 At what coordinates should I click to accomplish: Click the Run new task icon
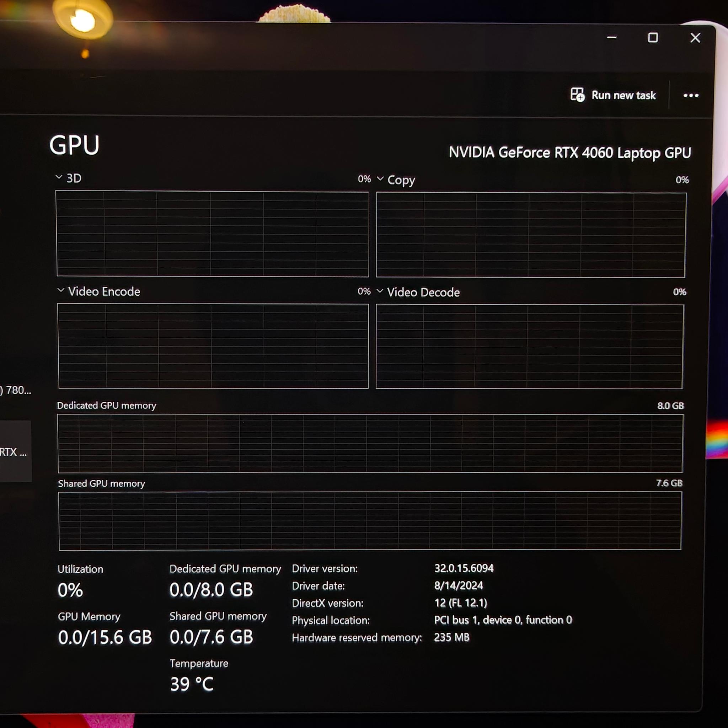[577, 95]
